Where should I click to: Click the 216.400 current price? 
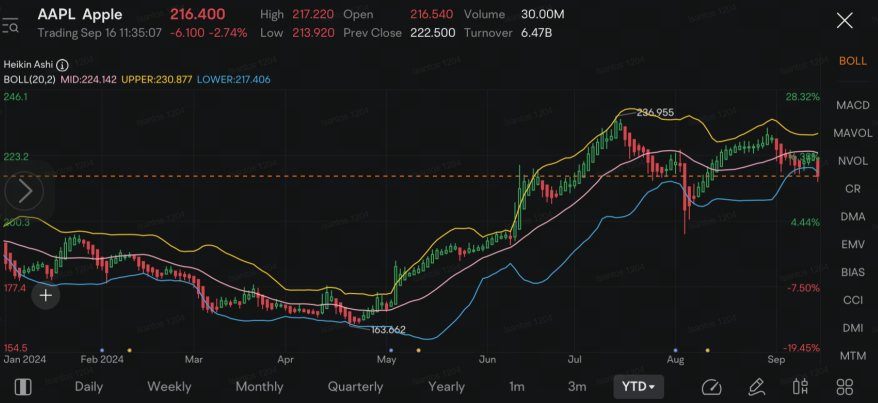[198, 15]
